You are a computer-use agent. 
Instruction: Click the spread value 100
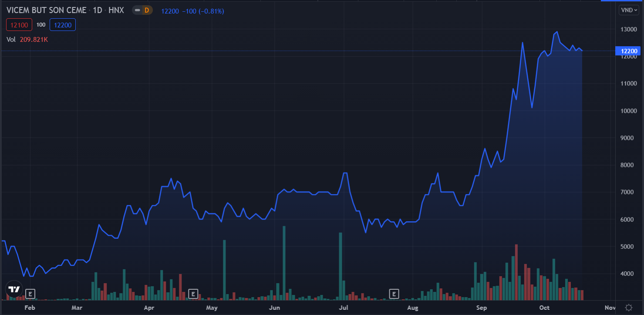point(41,25)
